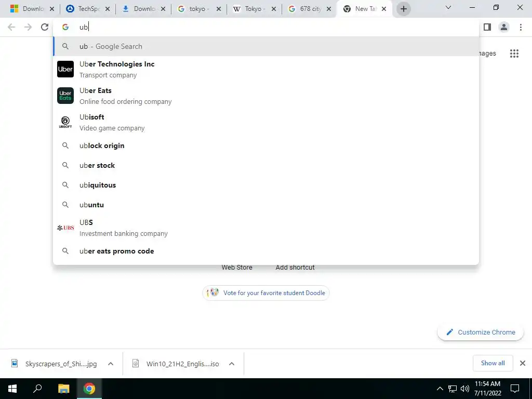
Task: Click the Chrome taskbar icon
Action: 89,389
